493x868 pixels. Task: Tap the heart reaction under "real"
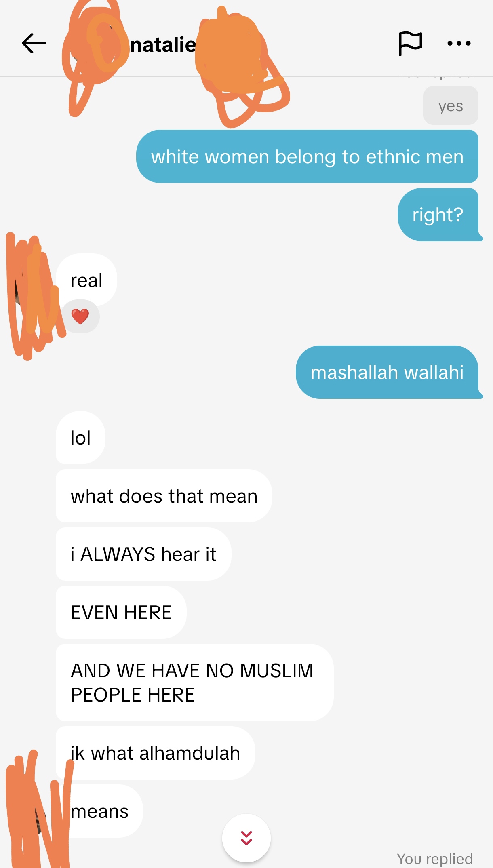click(x=80, y=316)
